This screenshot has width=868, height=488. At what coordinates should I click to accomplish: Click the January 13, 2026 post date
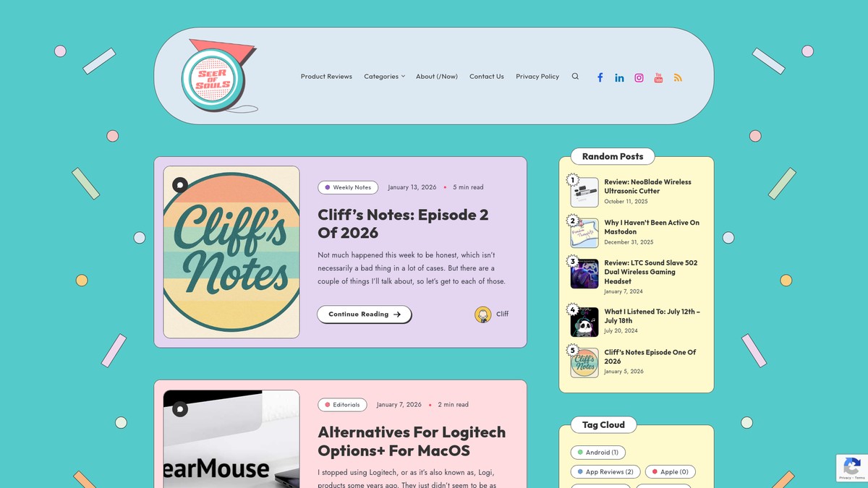point(412,187)
